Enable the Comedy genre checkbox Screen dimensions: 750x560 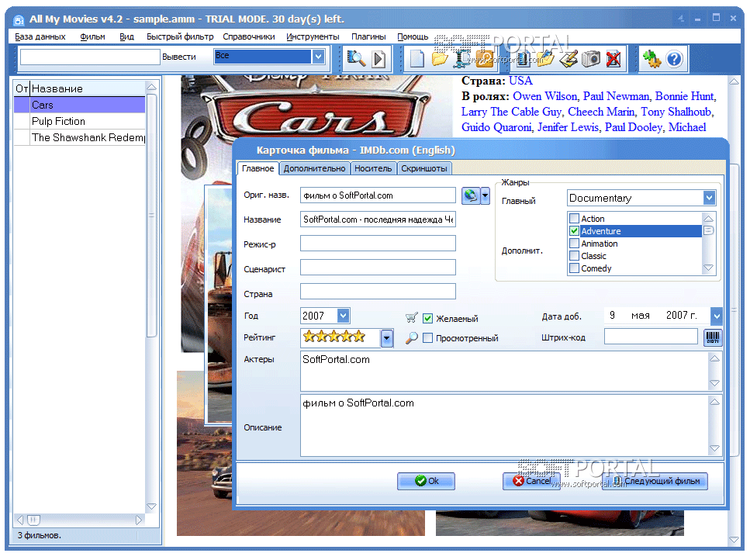click(575, 268)
